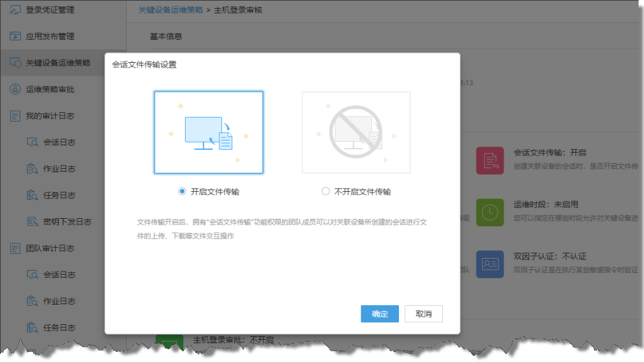
Task: Switch to the 基本信息 tab
Action: 166,36
